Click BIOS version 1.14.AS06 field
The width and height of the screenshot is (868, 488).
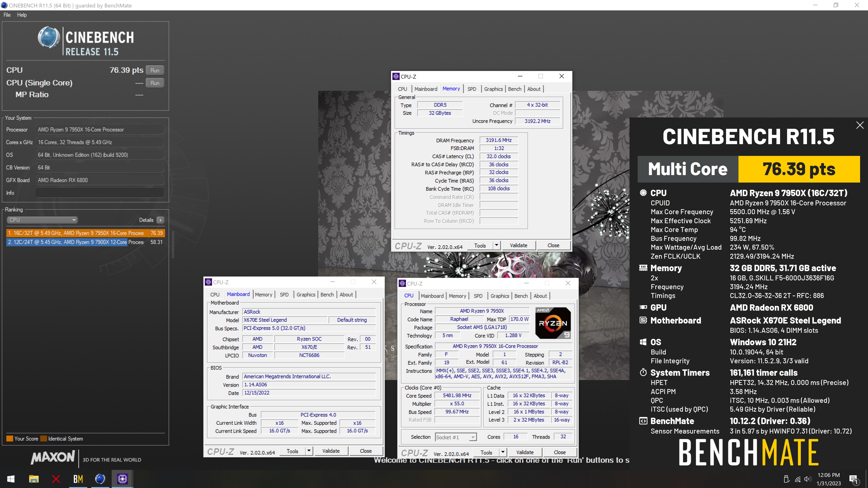(x=309, y=385)
